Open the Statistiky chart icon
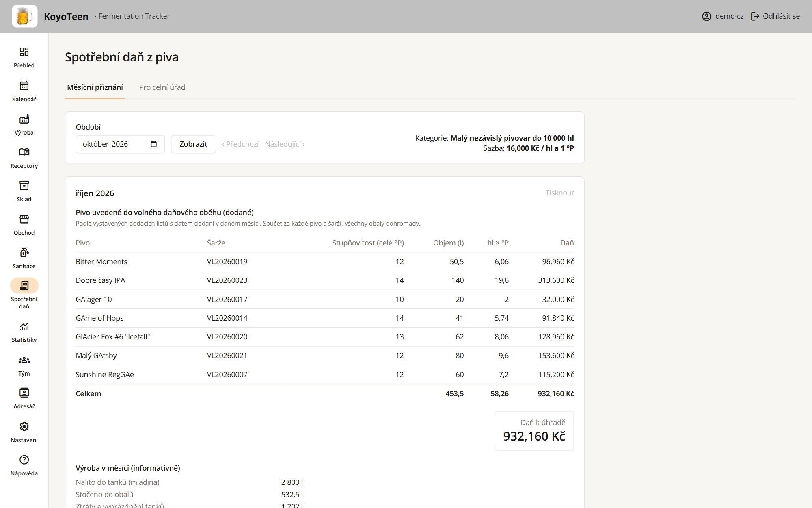Screen dimensions: 812x508 click(x=24, y=326)
